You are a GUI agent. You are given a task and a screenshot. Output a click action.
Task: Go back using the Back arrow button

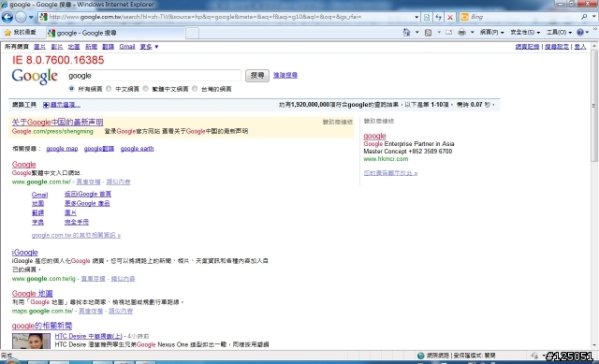click(7, 17)
